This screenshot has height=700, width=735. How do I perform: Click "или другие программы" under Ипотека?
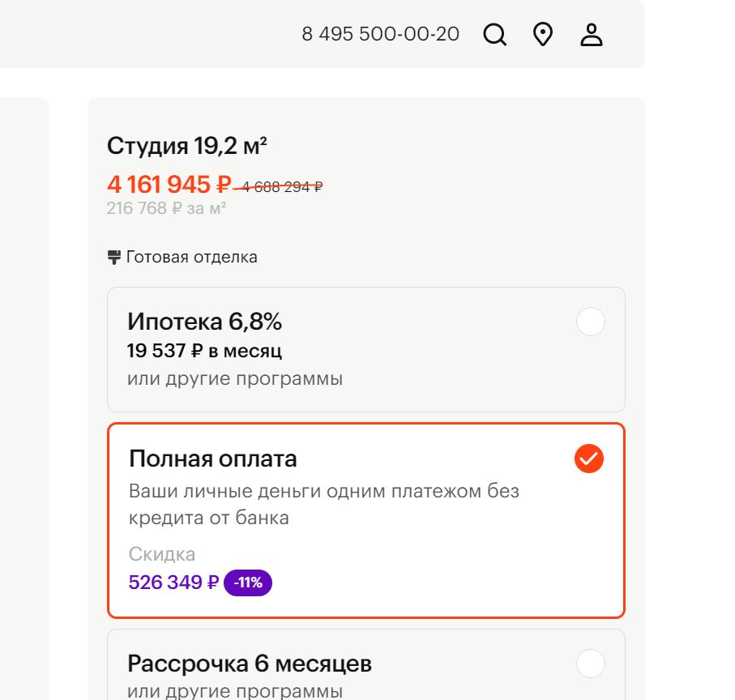click(x=235, y=378)
